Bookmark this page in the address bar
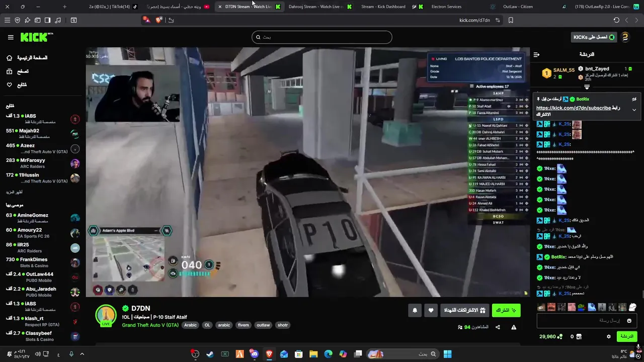644x362 pixels. coord(511,20)
